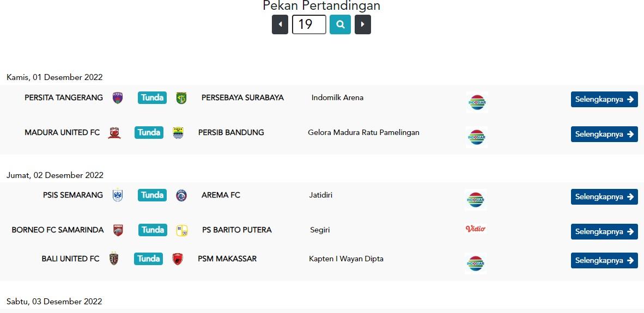Click the Madura United FC crest
The width and height of the screenshot is (644, 313).
(114, 133)
